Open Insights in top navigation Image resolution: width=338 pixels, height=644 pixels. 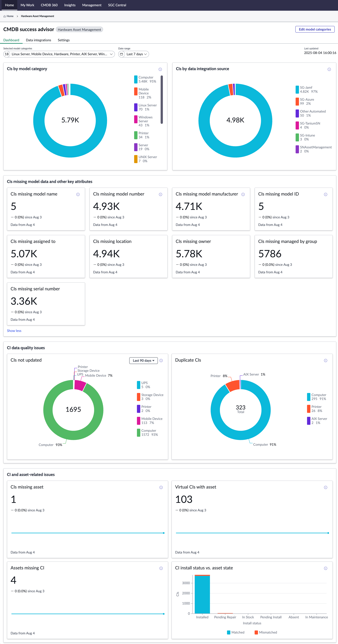(x=70, y=5)
